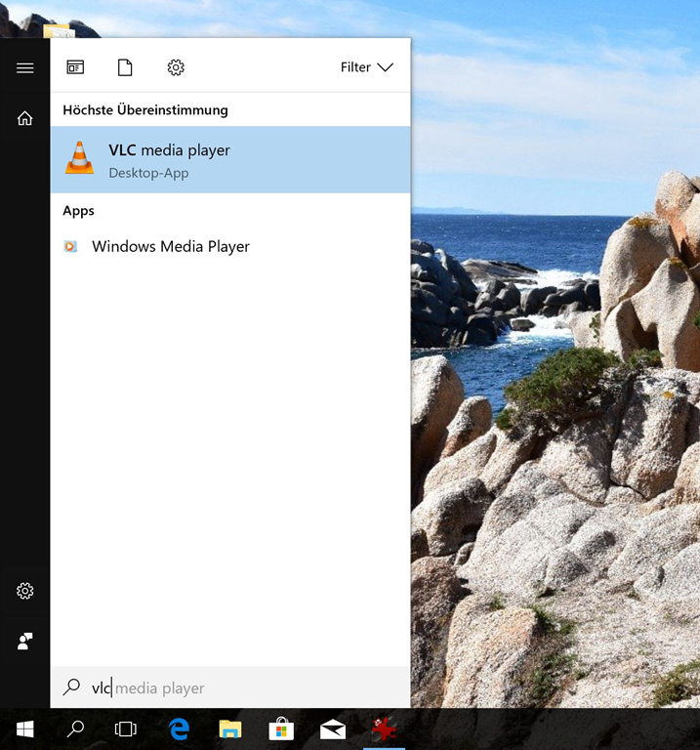
Task: Open search settings gear in left sidebar
Action: pyautogui.click(x=25, y=591)
